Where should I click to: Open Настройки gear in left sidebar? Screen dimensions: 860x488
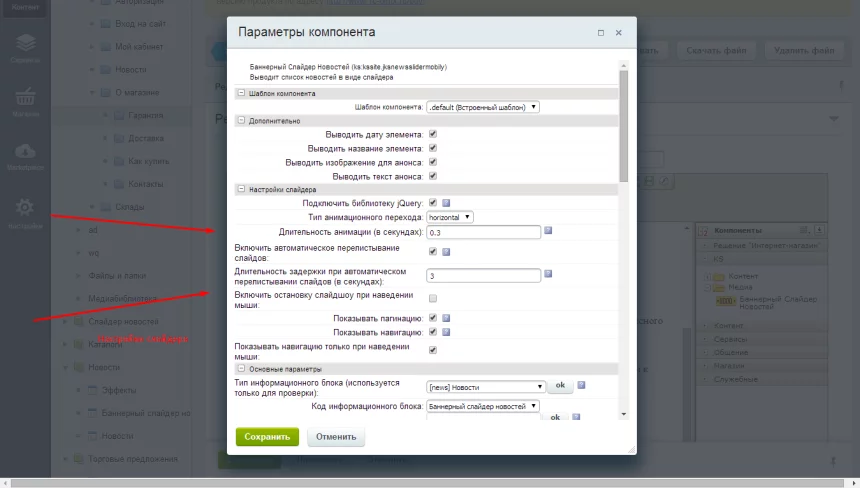pos(25,212)
